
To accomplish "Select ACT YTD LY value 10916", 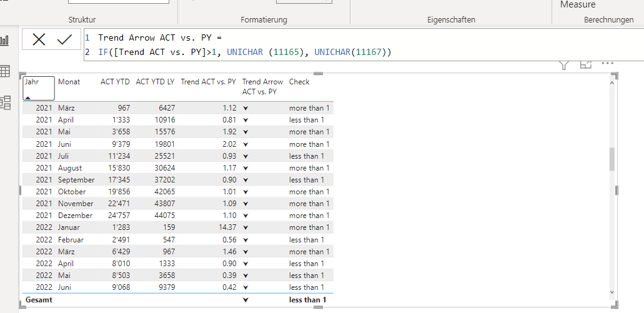I will point(164,121).
